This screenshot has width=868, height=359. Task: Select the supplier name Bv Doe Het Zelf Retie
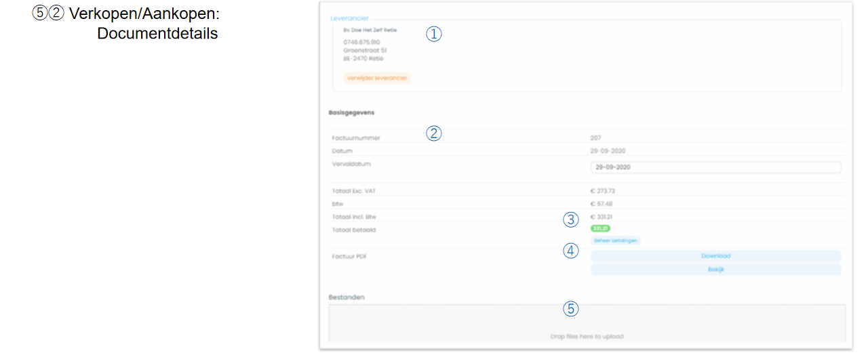[x=370, y=30]
